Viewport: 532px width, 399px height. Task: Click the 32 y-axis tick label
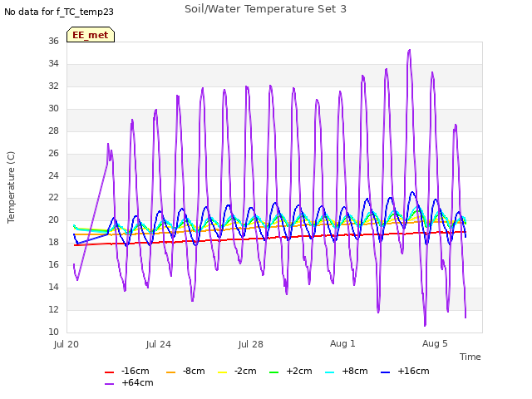tap(53, 86)
